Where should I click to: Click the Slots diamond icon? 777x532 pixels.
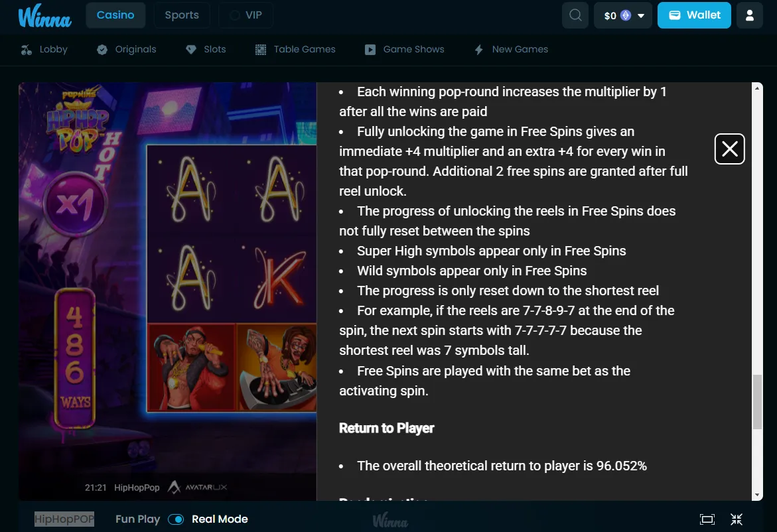point(191,50)
